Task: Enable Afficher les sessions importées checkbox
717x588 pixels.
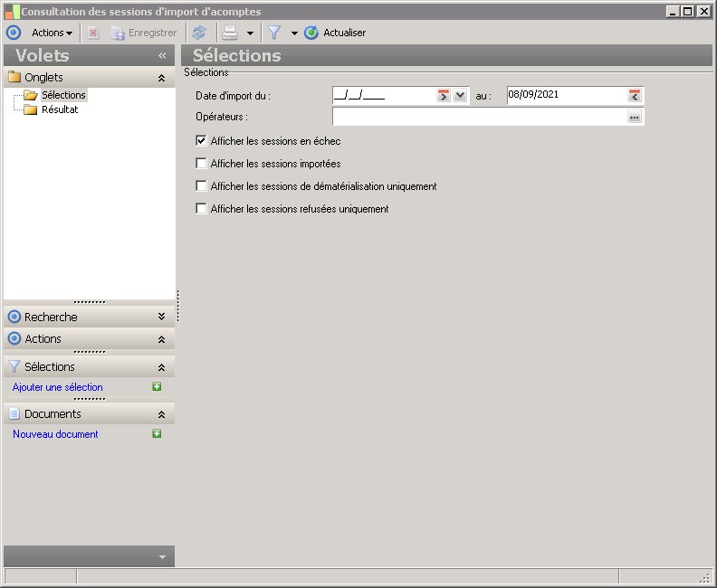Action: pyautogui.click(x=202, y=164)
